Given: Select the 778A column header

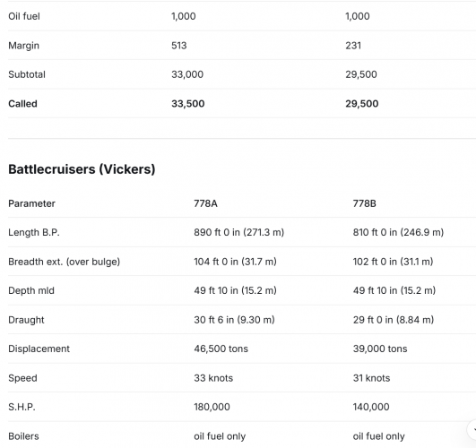Looking at the screenshot, I should tap(205, 203).
